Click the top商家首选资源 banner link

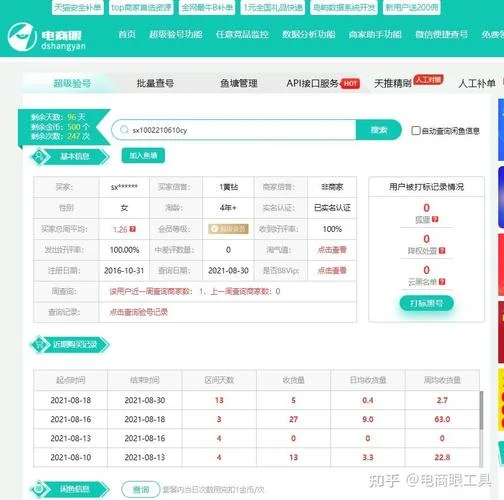tap(141, 7)
